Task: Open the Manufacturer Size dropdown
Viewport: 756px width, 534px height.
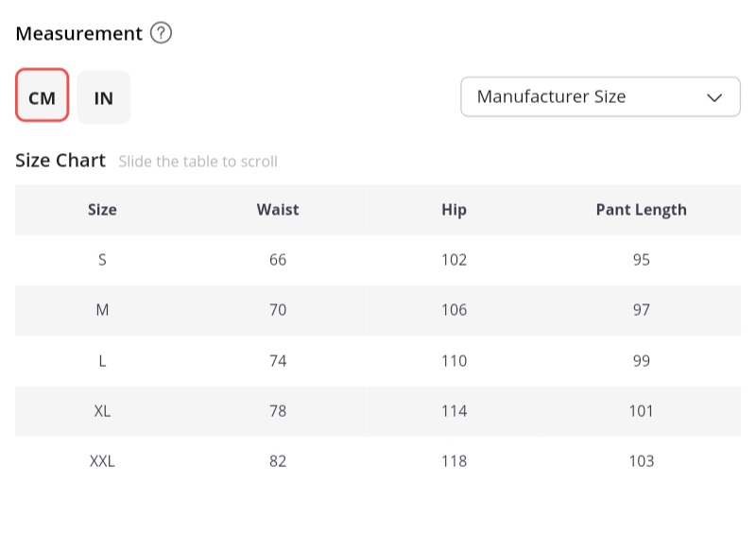Action: click(600, 96)
